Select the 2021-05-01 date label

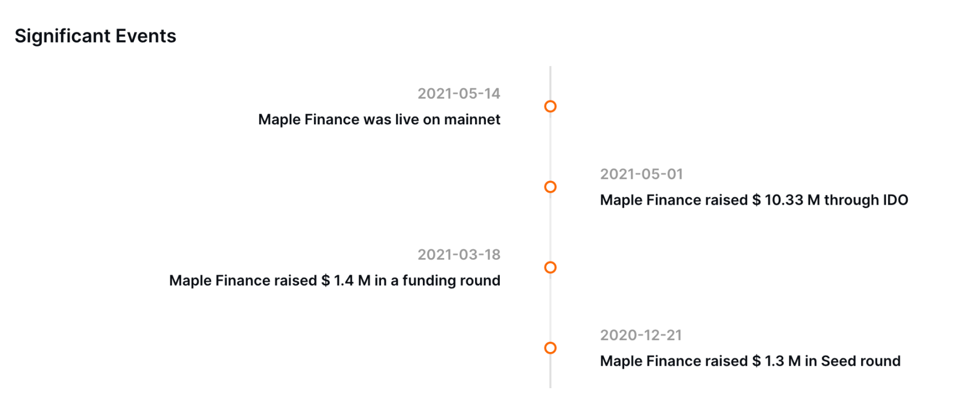(641, 174)
